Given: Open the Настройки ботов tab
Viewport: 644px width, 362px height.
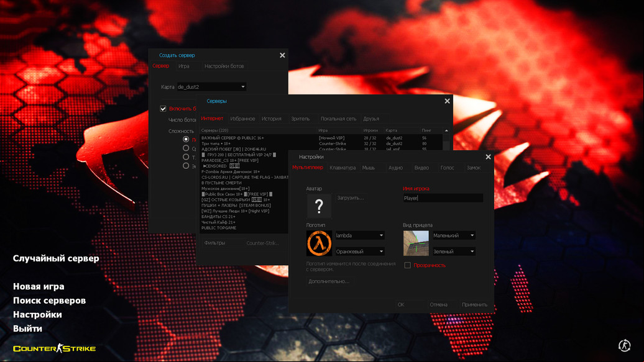Looking at the screenshot, I should point(224,66).
